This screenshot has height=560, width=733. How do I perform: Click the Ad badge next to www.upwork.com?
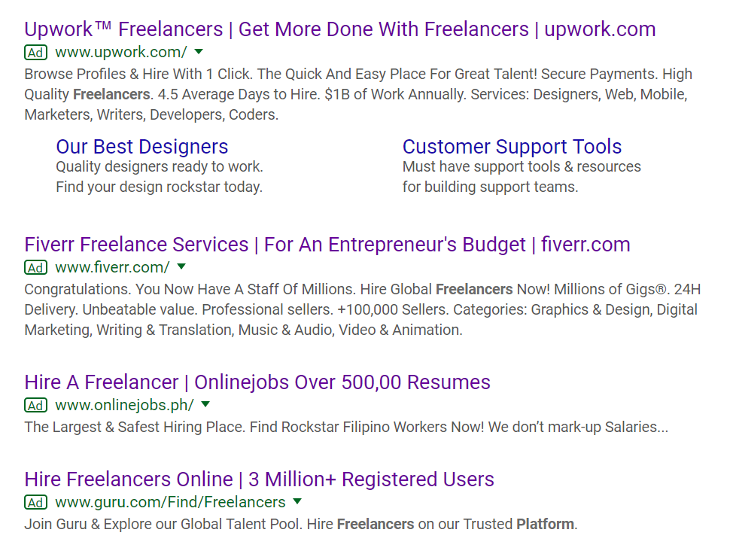click(36, 53)
